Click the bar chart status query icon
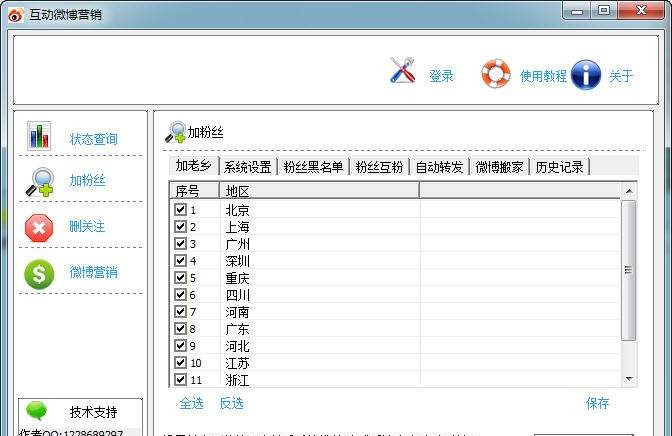 pos(39,135)
